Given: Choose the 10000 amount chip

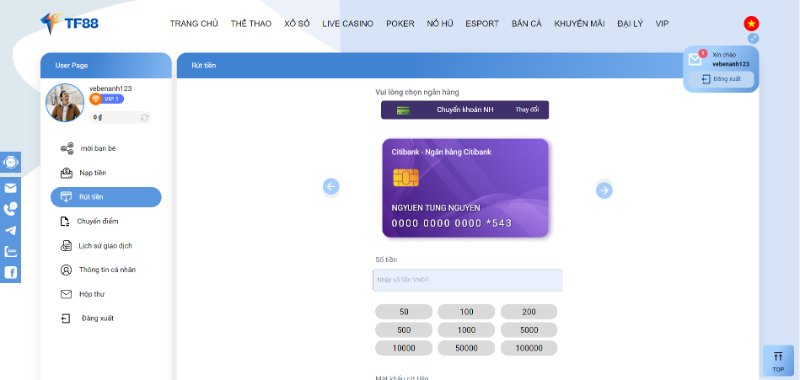Looking at the screenshot, I should (x=404, y=348).
